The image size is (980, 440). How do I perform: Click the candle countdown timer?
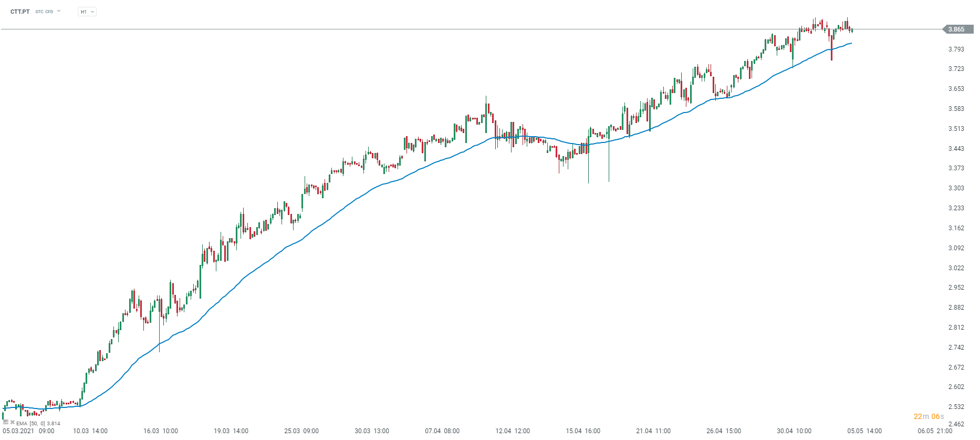(929, 416)
